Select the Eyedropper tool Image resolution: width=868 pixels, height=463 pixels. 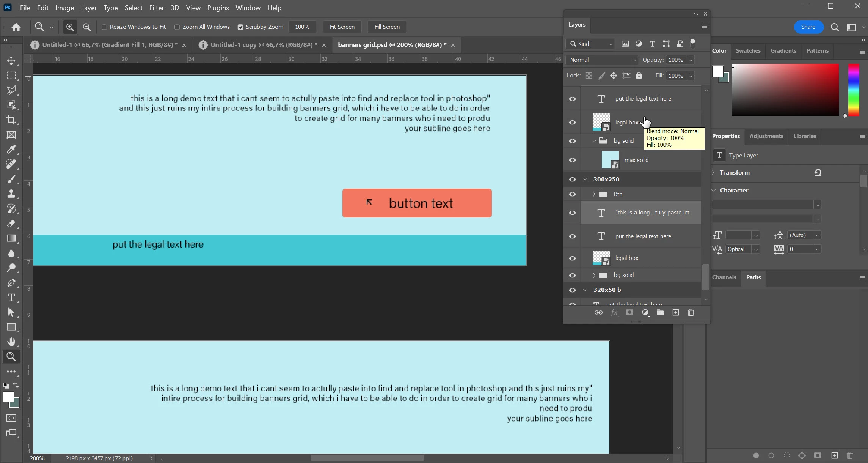point(11,150)
